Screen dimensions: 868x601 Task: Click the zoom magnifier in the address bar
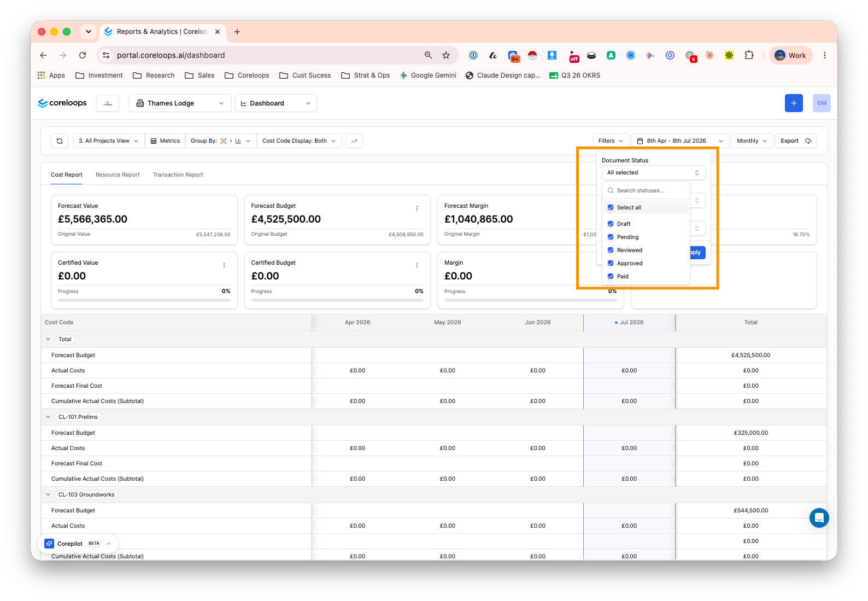429,55
